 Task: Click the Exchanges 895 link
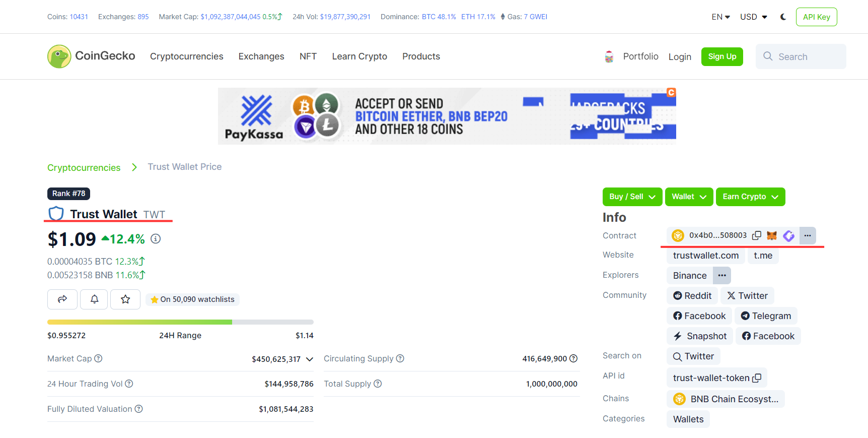pos(143,17)
